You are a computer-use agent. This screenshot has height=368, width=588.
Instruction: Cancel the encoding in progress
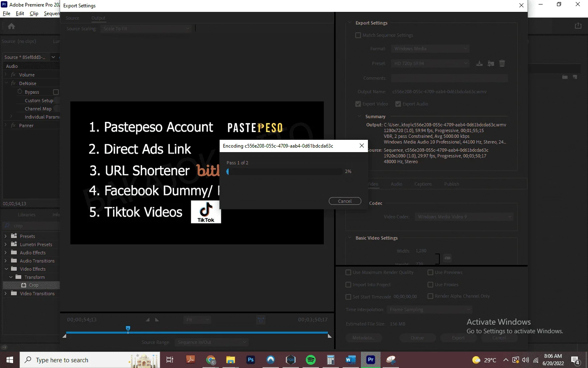pyautogui.click(x=345, y=201)
